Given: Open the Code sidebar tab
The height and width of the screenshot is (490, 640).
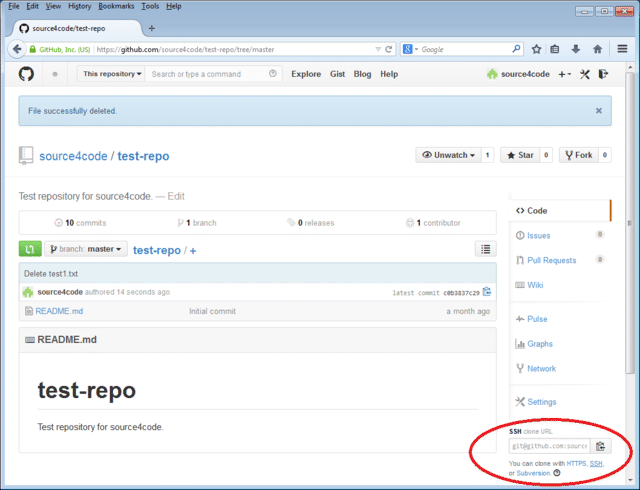Looking at the screenshot, I should pyautogui.click(x=560, y=211).
